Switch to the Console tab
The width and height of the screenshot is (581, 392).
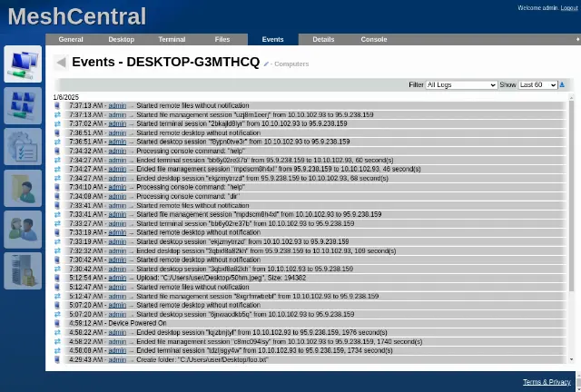[x=374, y=39]
